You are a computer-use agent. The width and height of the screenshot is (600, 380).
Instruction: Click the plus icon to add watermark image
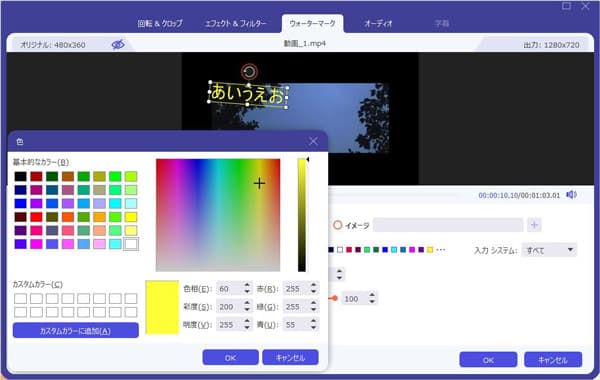(534, 225)
